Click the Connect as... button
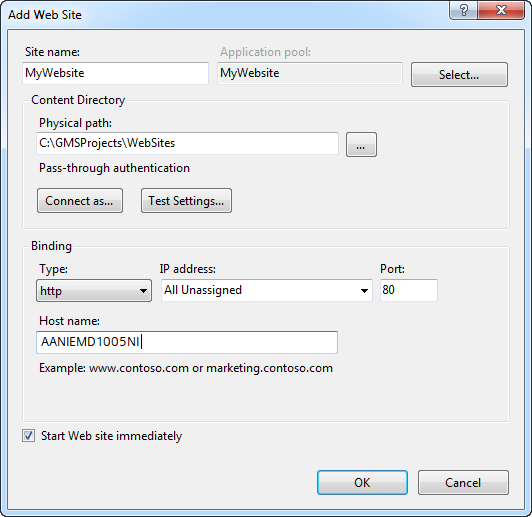 tap(80, 200)
